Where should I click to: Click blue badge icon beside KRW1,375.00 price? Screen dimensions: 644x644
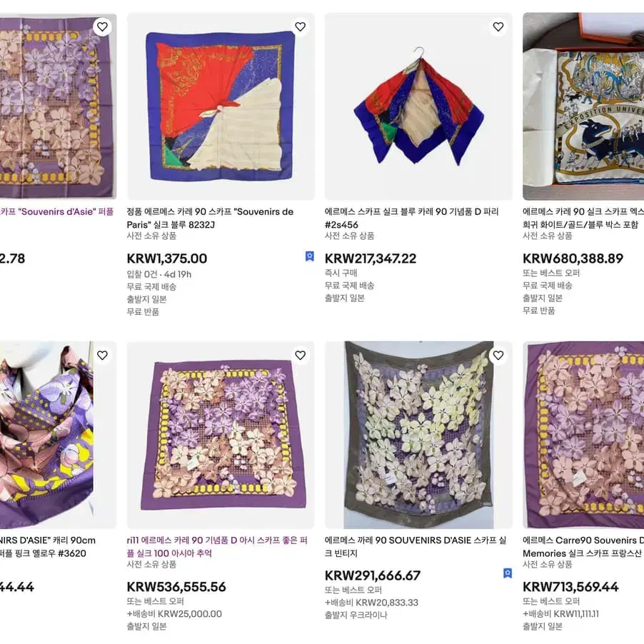coord(310,256)
